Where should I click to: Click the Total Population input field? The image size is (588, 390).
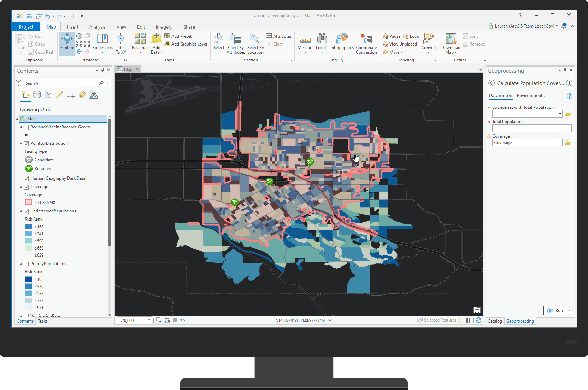click(x=532, y=128)
